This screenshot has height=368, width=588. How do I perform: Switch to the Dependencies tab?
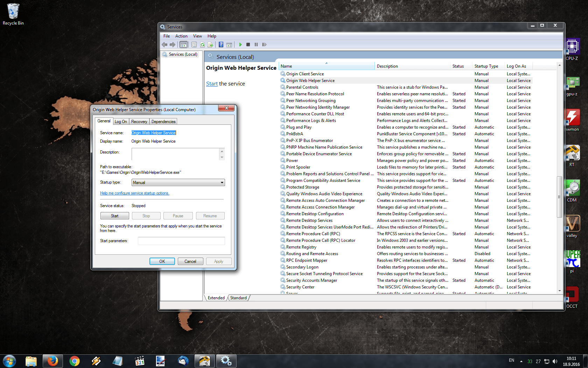coord(163,122)
